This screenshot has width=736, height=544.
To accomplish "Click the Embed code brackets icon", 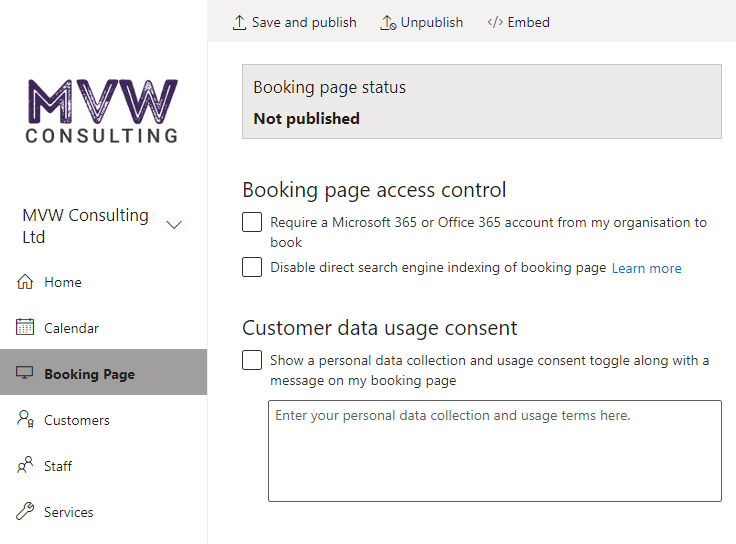I will (494, 22).
